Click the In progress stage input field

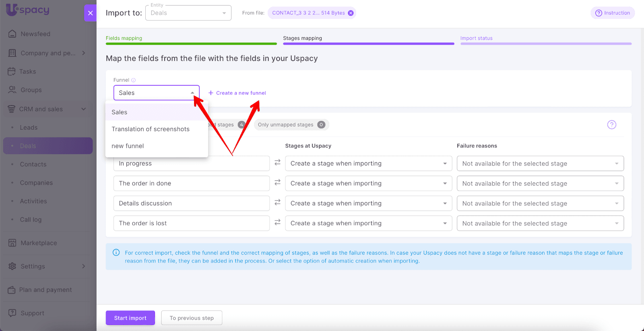pos(191,163)
